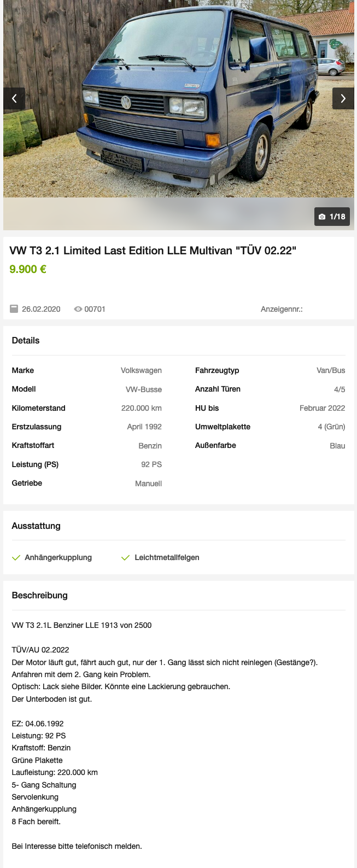Select the Marke value Volkswagen
The image size is (357, 868).
pyautogui.click(x=141, y=370)
